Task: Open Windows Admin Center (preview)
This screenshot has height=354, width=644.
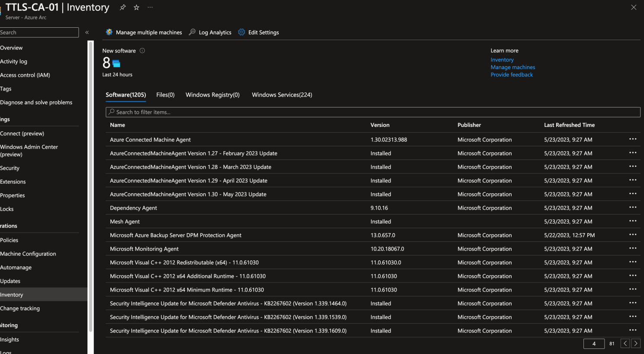Action: tap(29, 150)
